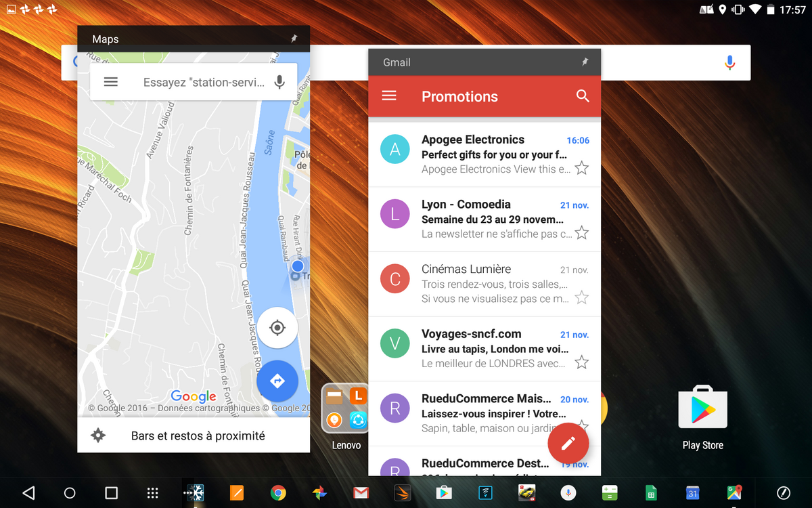Open settings gear beside Bars et restos
This screenshot has width=812, height=508.
pyautogui.click(x=98, y=436)
